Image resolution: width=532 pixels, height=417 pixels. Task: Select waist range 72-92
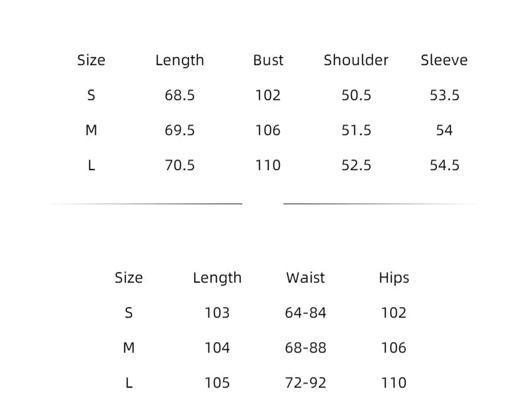point(305,383)
